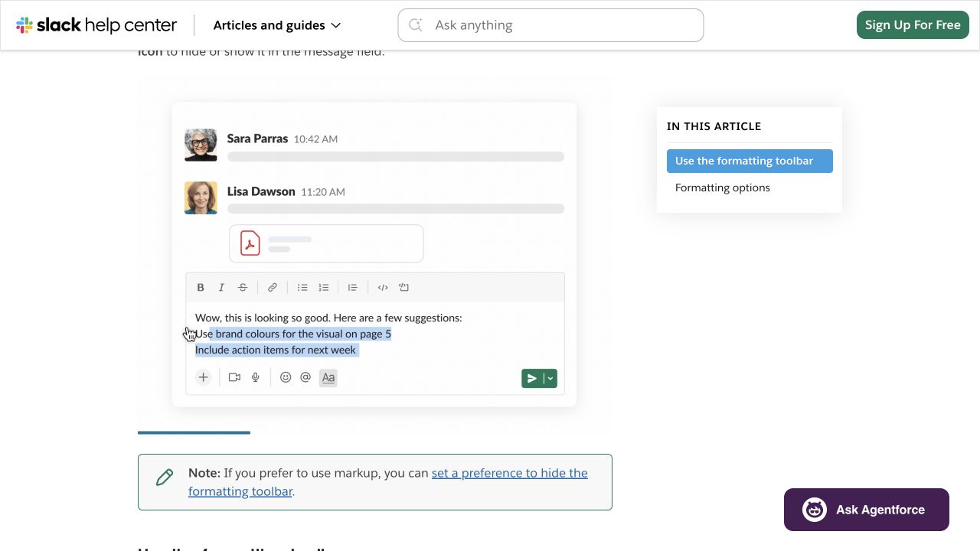Click Sara Parras's avatar photo
Viewport: 980px width, 551px height.
point(201,145)
